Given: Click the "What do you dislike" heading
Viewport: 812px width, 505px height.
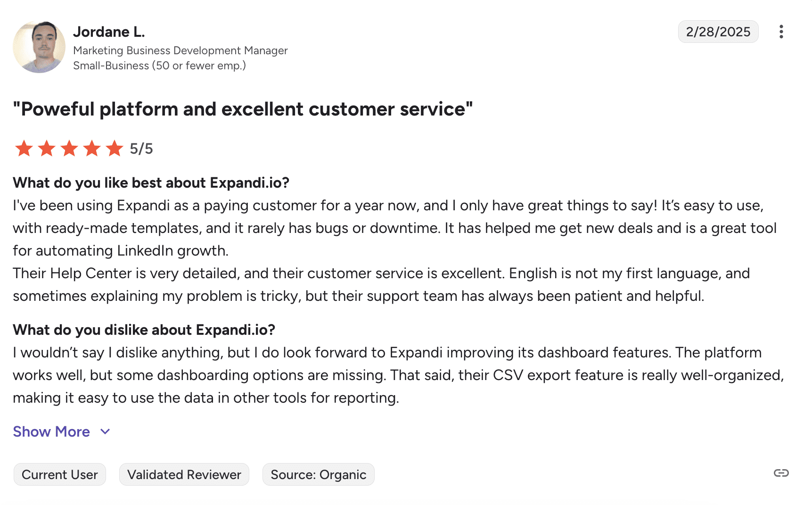Looking at the screenshot, I should click(x=144, y=330).
